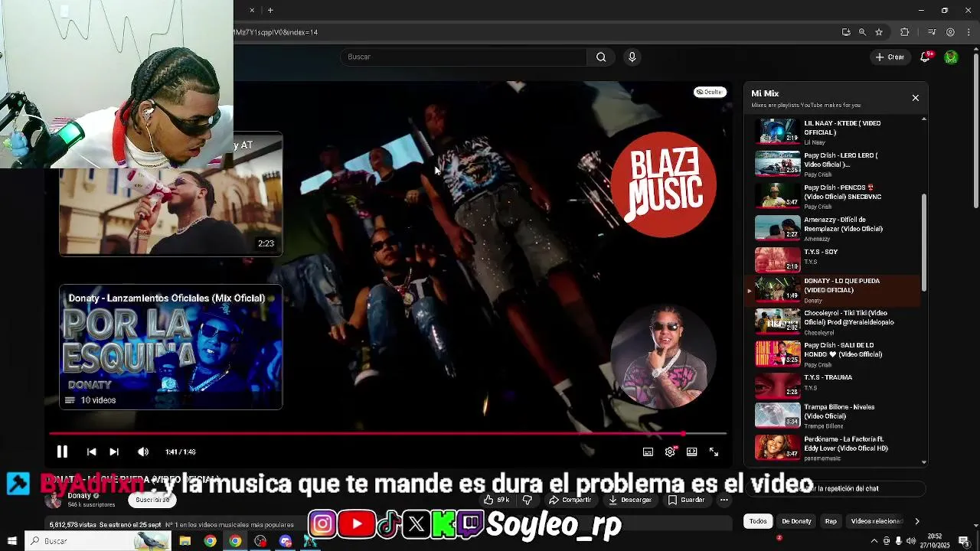The image size is (980, 551).
Task: Click the YouTube search magnifier button
Action: (601, 57)
